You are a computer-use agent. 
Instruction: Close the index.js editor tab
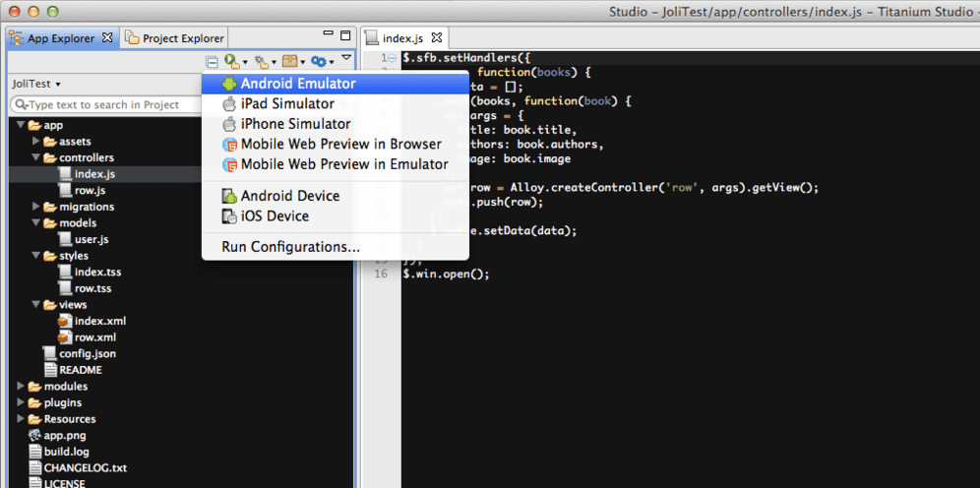437,37
